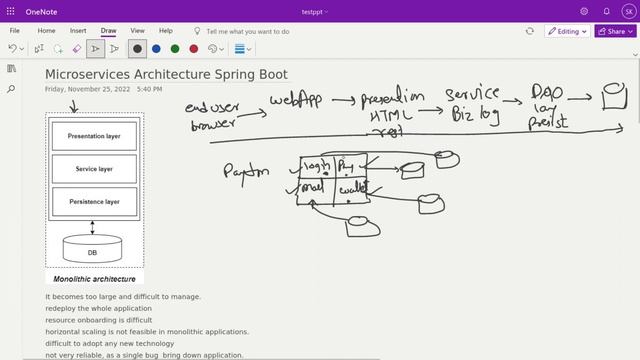Choose the red ink color
640x360 pixels.
[194, 49]
